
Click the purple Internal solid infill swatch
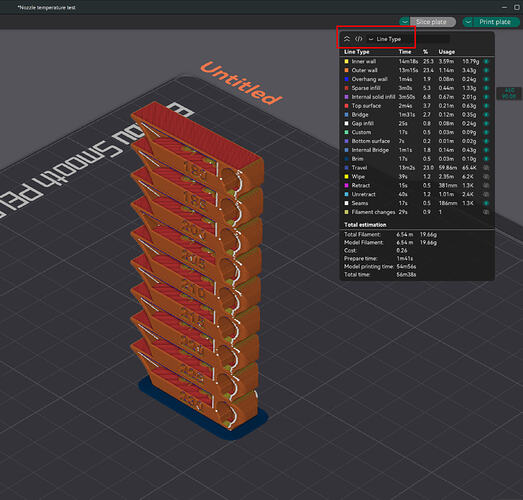coord(346,97)
